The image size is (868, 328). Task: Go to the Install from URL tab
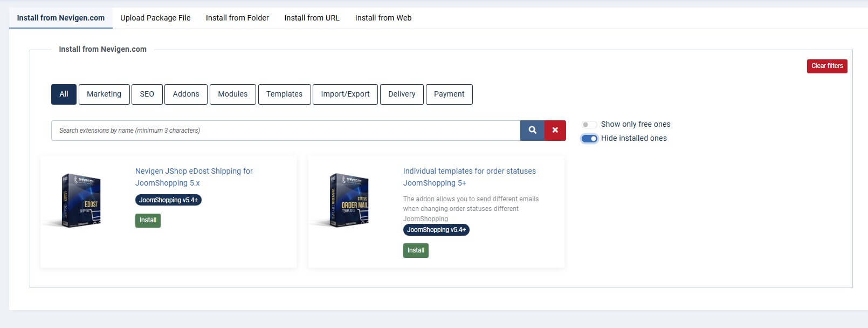click(312, 18)
